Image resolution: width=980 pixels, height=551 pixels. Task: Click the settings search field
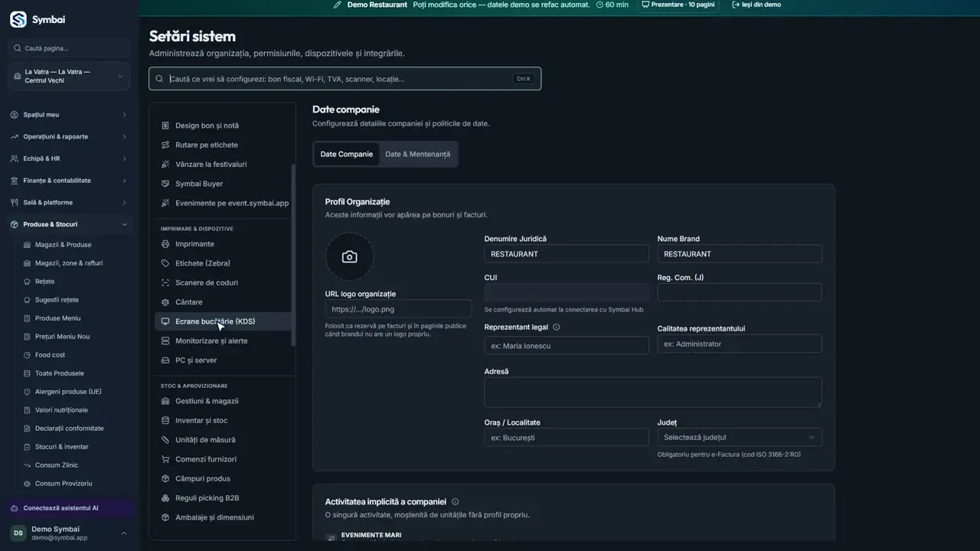(345, 79)
